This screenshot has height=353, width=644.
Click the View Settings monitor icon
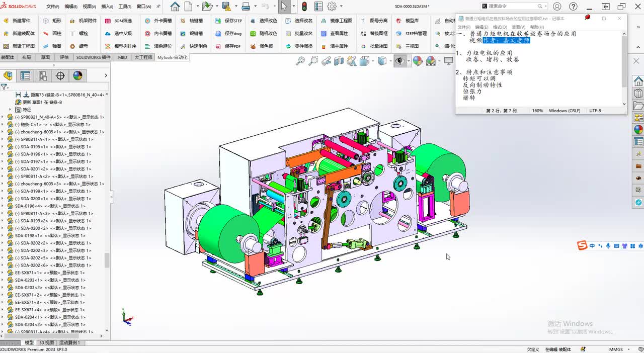pos(448,61)
